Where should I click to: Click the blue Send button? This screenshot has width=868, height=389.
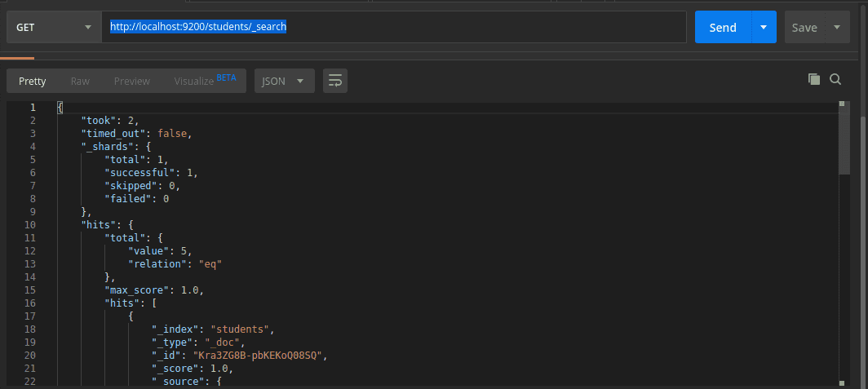point(722,27)
